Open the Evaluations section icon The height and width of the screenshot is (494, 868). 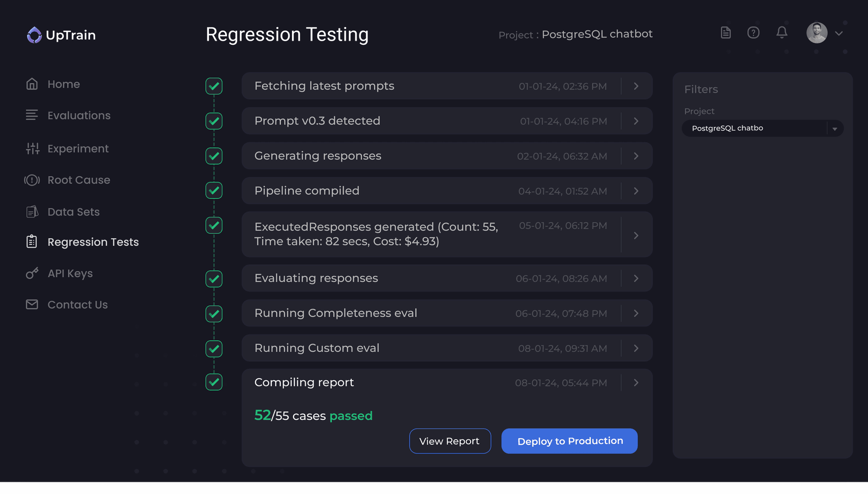point(32,115)
